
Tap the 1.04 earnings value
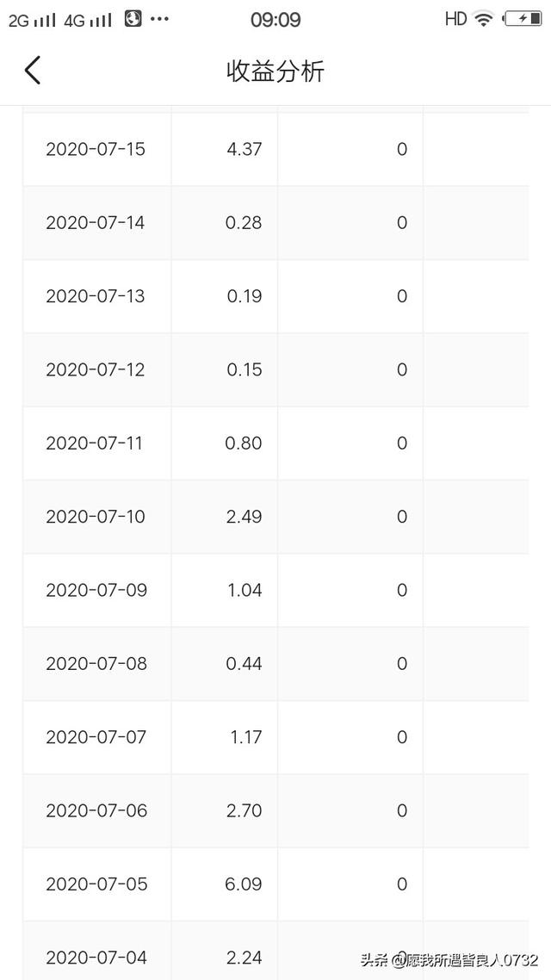click(x=245, y=590)
